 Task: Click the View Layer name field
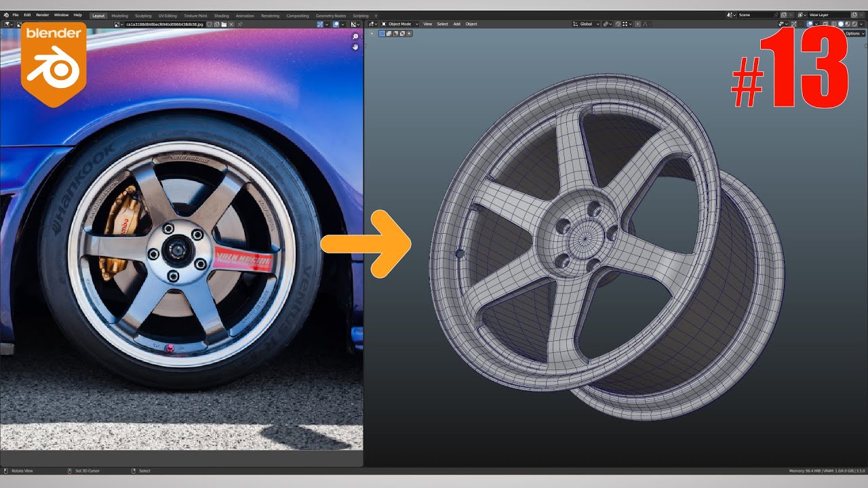829,15
